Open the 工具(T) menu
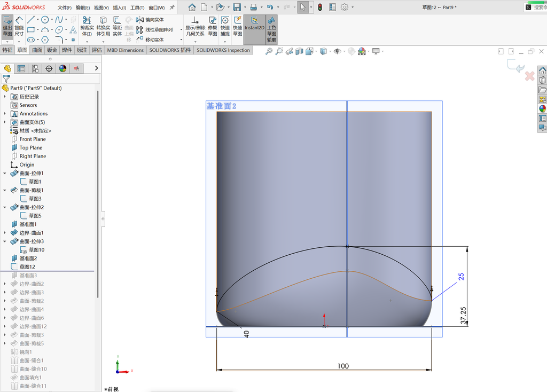Image resolution: width=547 pixels, height=392 pixels. pos(137,7)
